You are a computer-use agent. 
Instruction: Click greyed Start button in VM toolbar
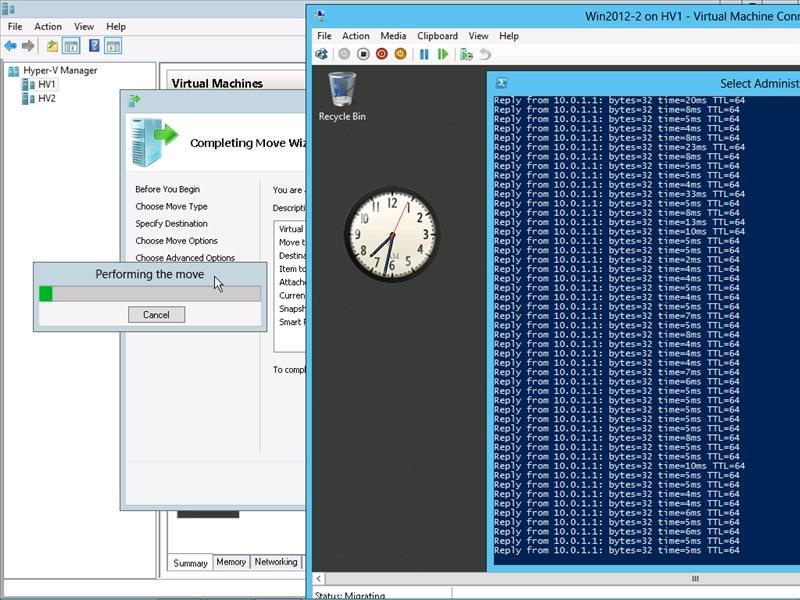pos(344,54)
